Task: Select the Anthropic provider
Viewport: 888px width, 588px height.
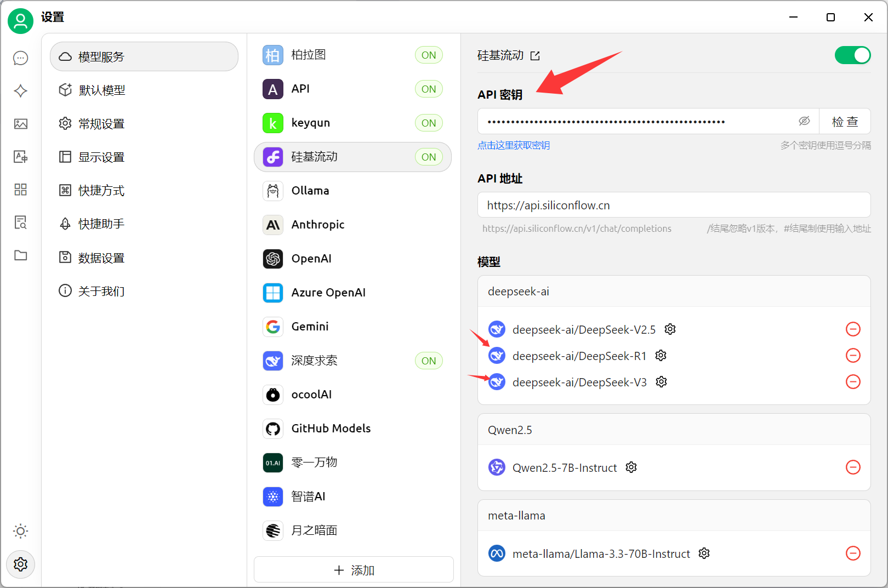Action: [x=352, y=225]
